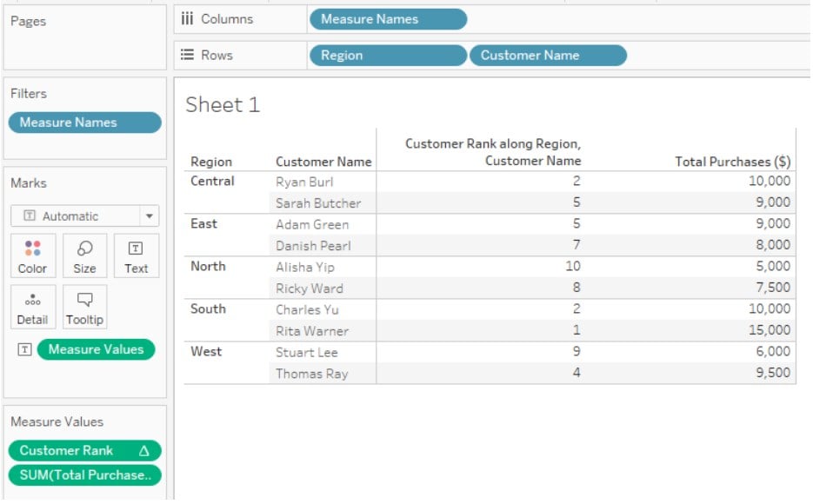Viewport: 813px width, 504px height.
Task: Click the Rows shelf icon
Action: click(187, 55)
